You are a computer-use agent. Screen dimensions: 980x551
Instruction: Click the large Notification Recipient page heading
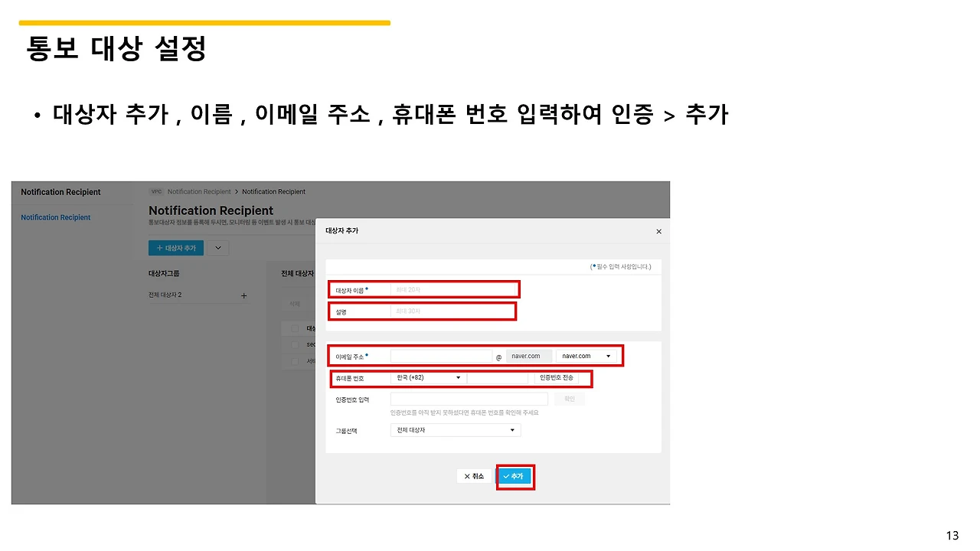coord(211,210)
